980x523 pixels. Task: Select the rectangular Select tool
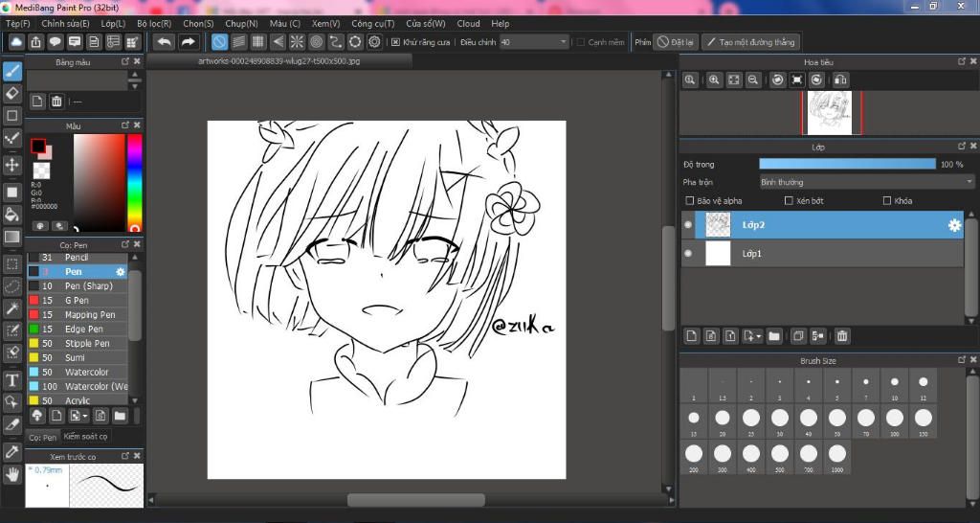click(x=12, y=264)
